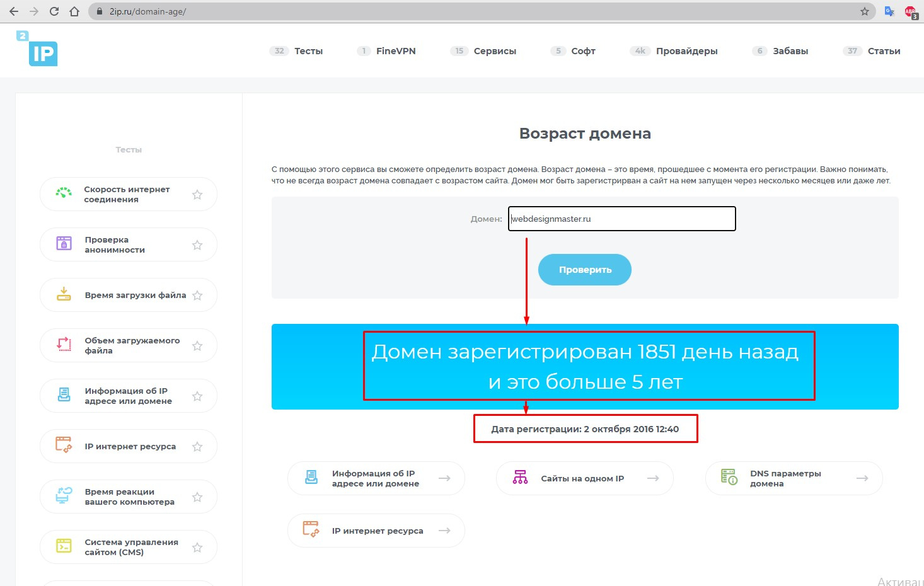924x586 pixels.
Task: Click the file download time icon
Action: pyautogui.click(x=64, y=294)
